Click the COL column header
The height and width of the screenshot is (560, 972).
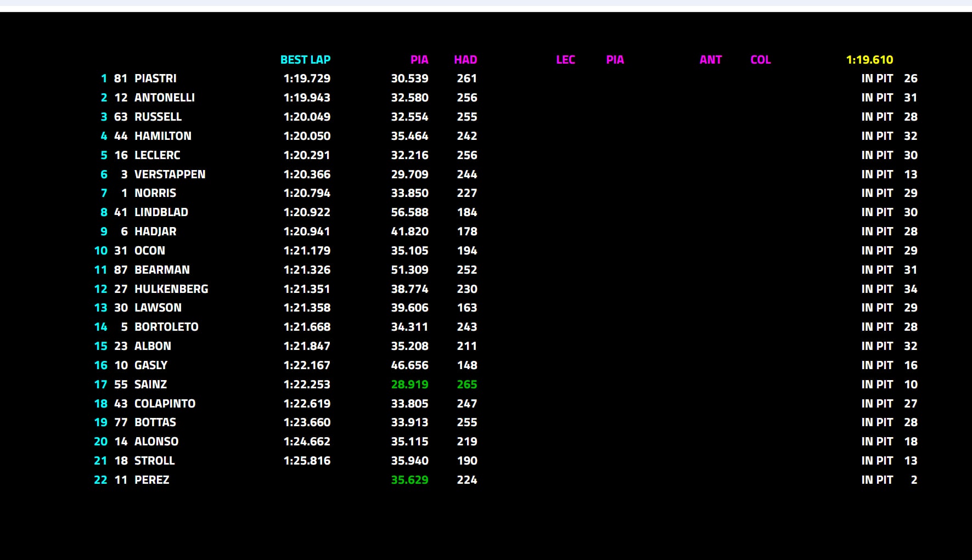click(760, 60)
